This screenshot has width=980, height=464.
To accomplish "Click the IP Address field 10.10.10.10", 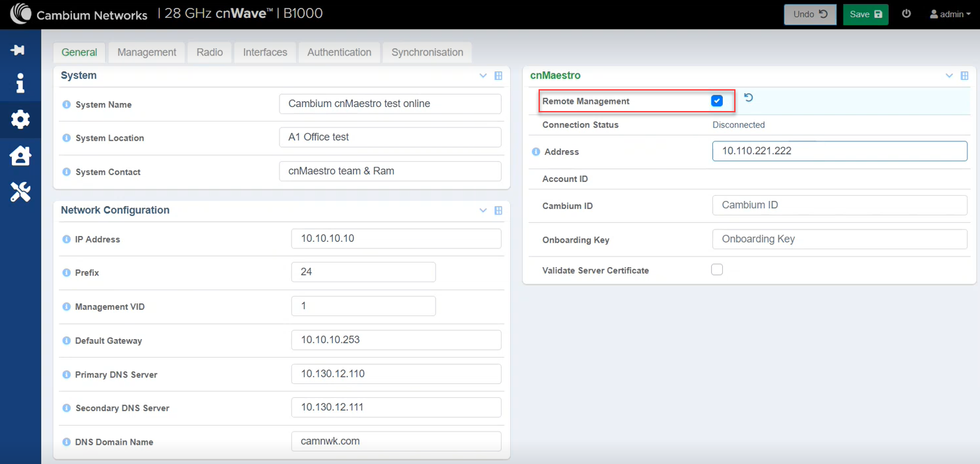I will pyautogui.click(x=396, y=238).
